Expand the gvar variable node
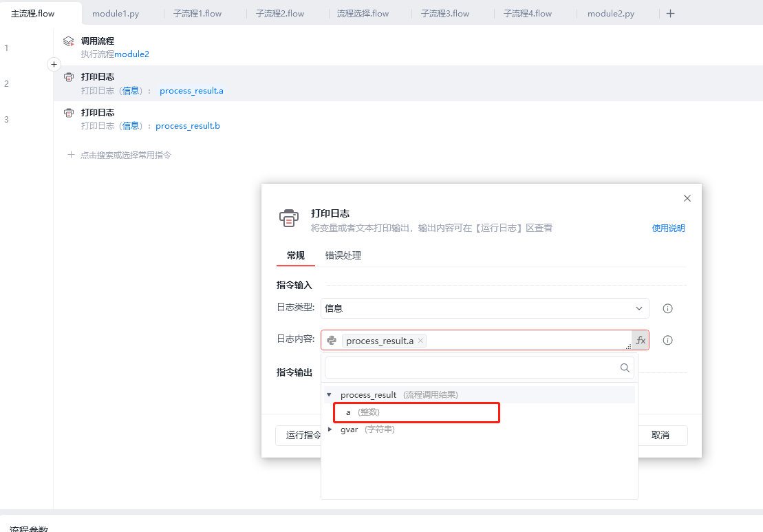 330,429
